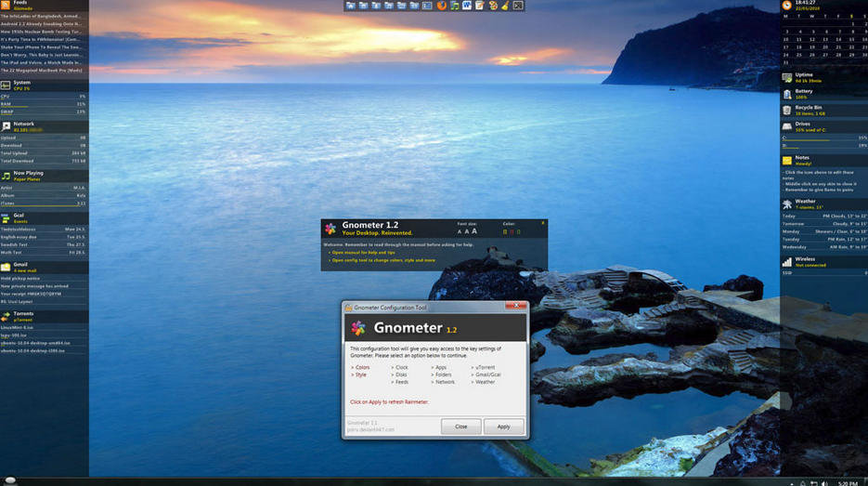Click the Now Playing music note icon
868x486 pixels.
pos(6,176)
